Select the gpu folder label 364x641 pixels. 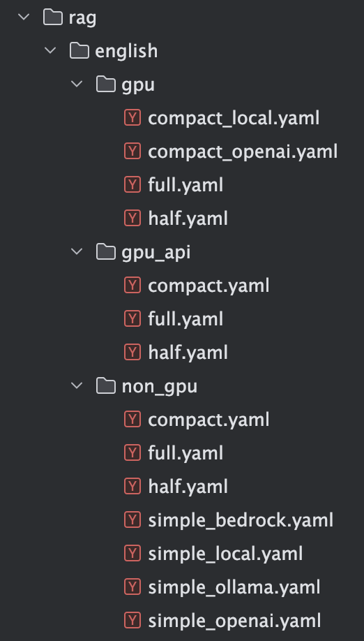138,85
